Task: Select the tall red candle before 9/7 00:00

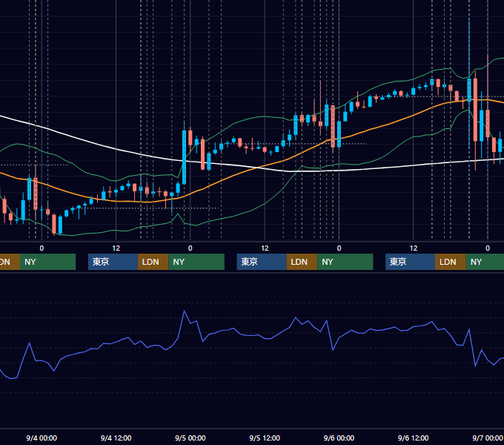Action: pos(475,109)
